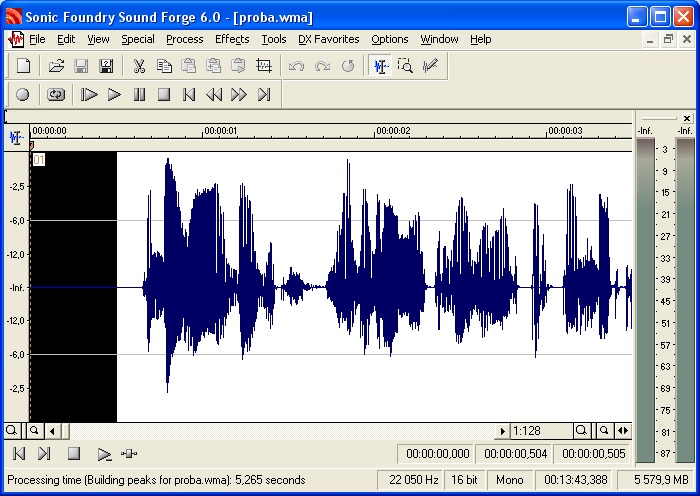Open the Process menu
This screenshot has height=496, width=700.
tap(184, 40)
